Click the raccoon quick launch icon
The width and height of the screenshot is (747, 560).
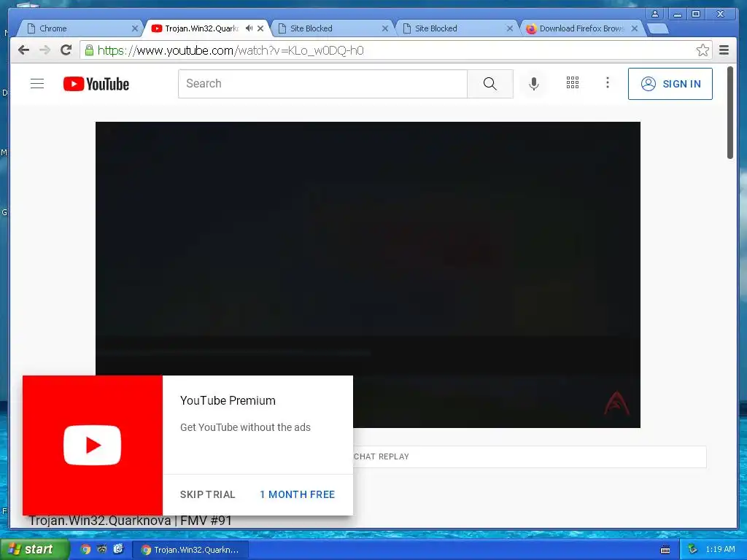pyautogui.click(x=102, y=550)
